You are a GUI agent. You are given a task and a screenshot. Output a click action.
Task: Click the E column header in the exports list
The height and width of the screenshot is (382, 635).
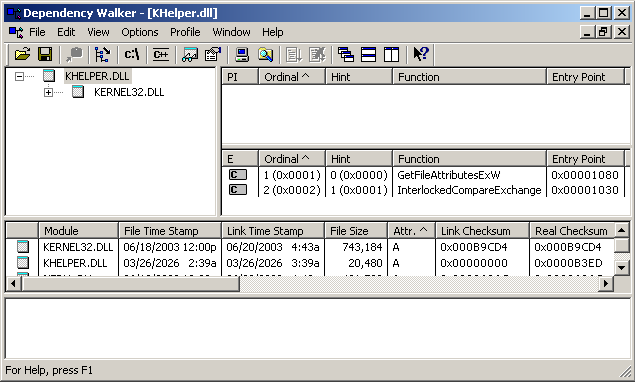(240, 158)
